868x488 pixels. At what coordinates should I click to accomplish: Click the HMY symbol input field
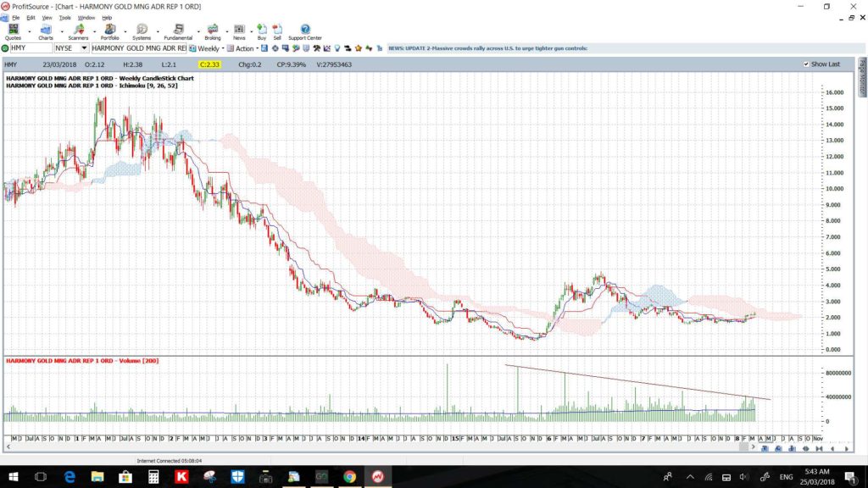31,48
